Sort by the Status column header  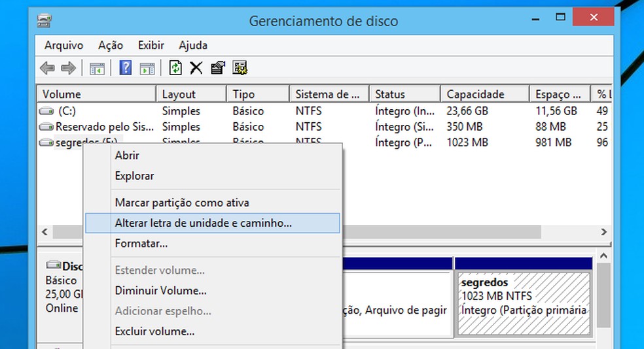(x=405, y=94)
